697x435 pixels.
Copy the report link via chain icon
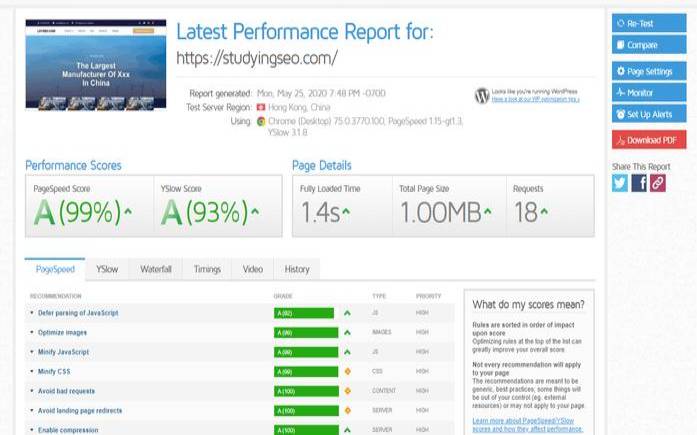[657, 182]
